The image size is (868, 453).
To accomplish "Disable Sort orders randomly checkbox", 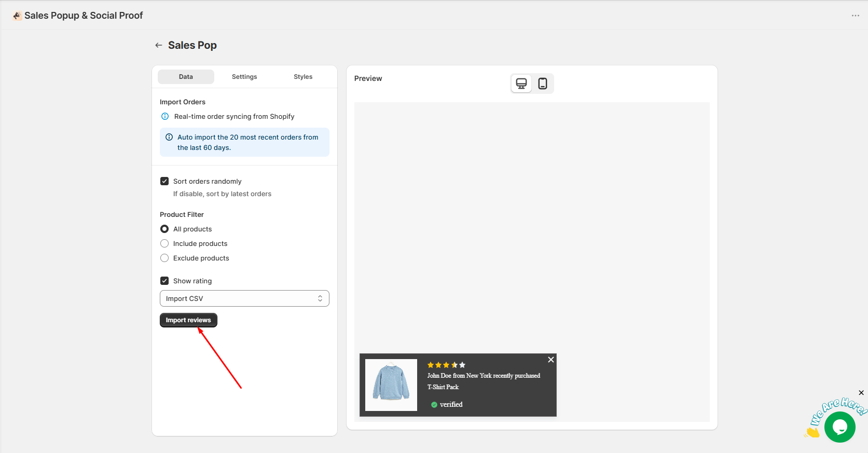I will [164, 182].
